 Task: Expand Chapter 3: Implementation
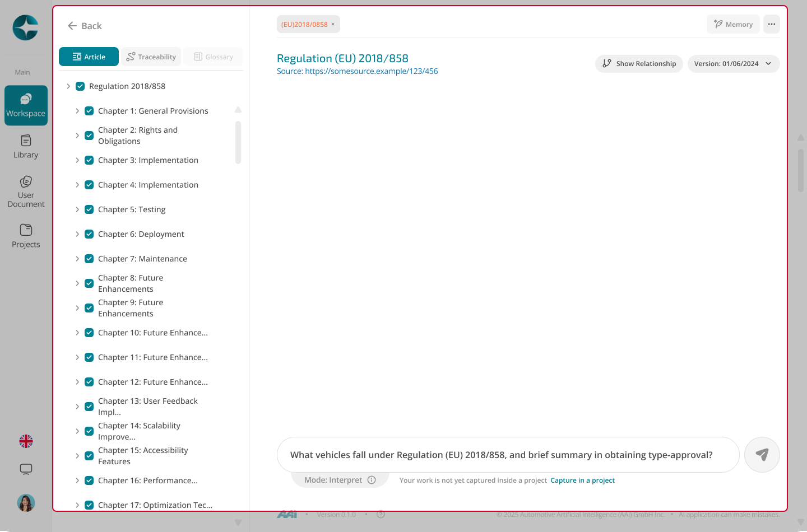click(x=77, y=160)
